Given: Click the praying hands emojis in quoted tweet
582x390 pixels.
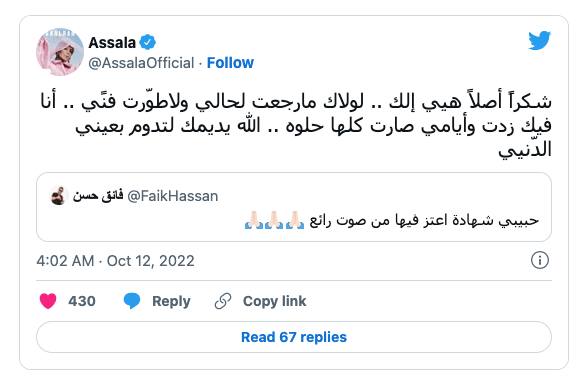Looking at the screenshot, I should click(275, 220).
